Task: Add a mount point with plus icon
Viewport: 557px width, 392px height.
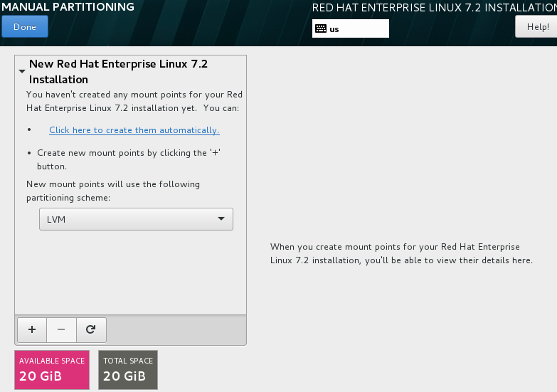Action: [x=32, y=329]
